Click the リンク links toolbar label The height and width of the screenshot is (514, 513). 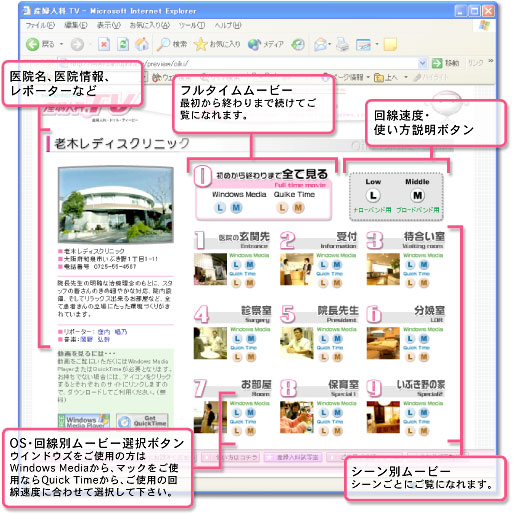[476, 63]
